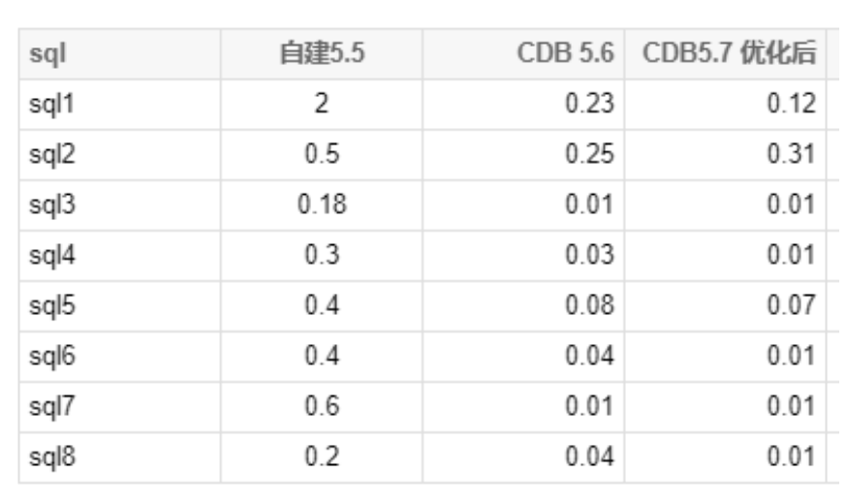The height and width of the screenshot is (504, 847).
Task: Select the sql2 row label
Action: (x=46, y=155)
